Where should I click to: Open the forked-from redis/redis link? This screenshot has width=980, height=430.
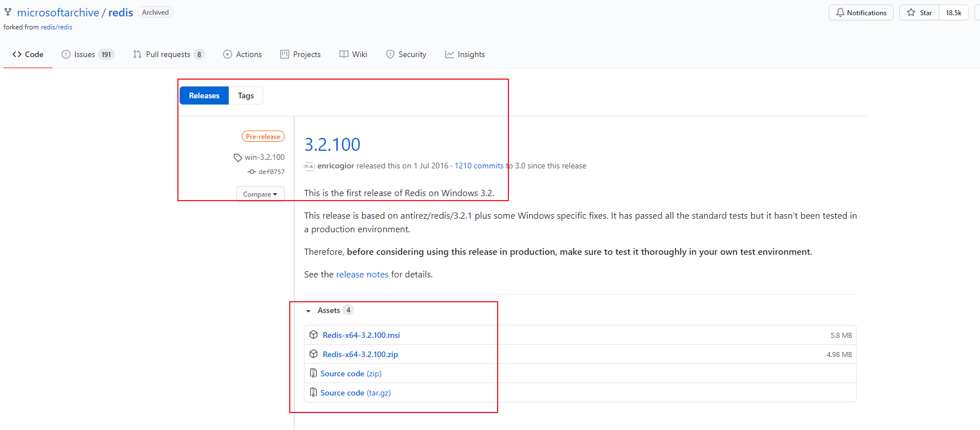[56, 27]
